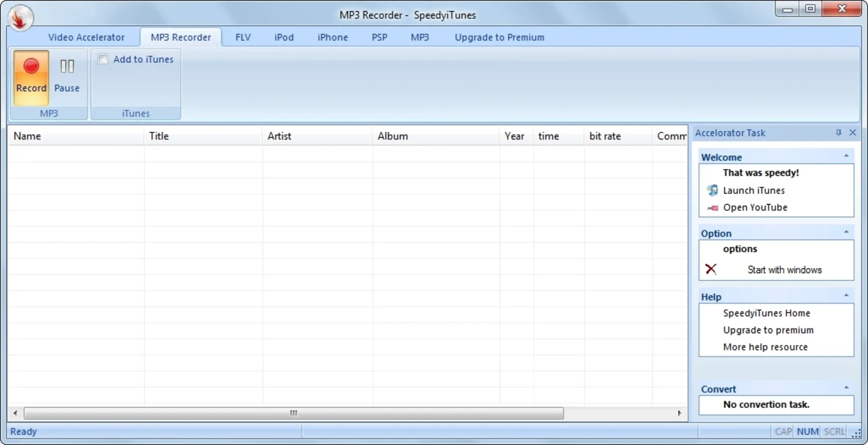Screen dimensions: 868x445
Task: Collapse the Welcome section
Action: click(846, 156)
